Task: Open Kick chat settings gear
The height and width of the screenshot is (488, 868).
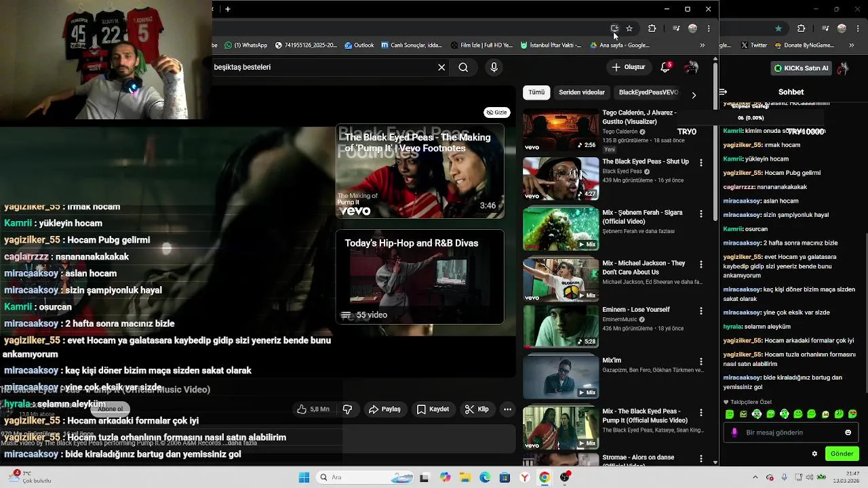Action: click(x=814, y=454)
